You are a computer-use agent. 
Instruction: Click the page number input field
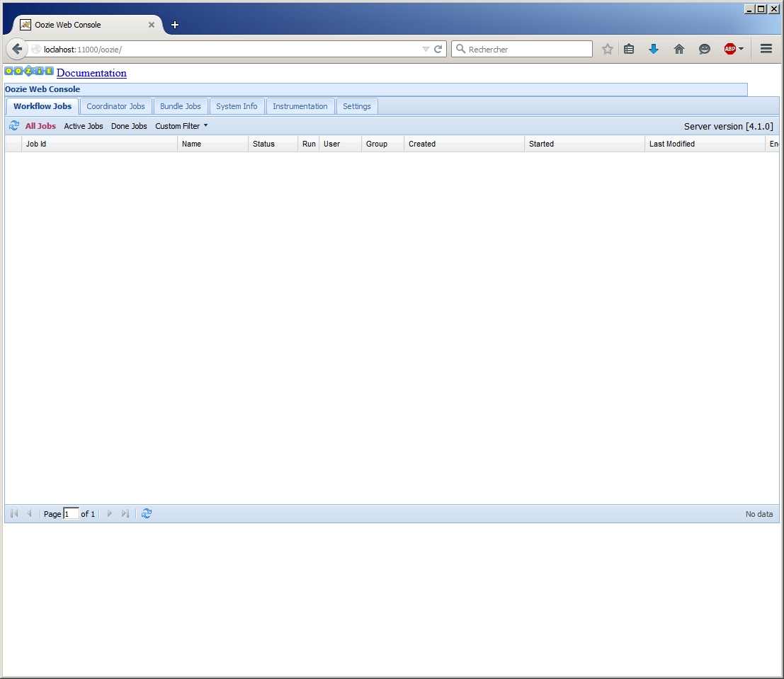(71, 514)
